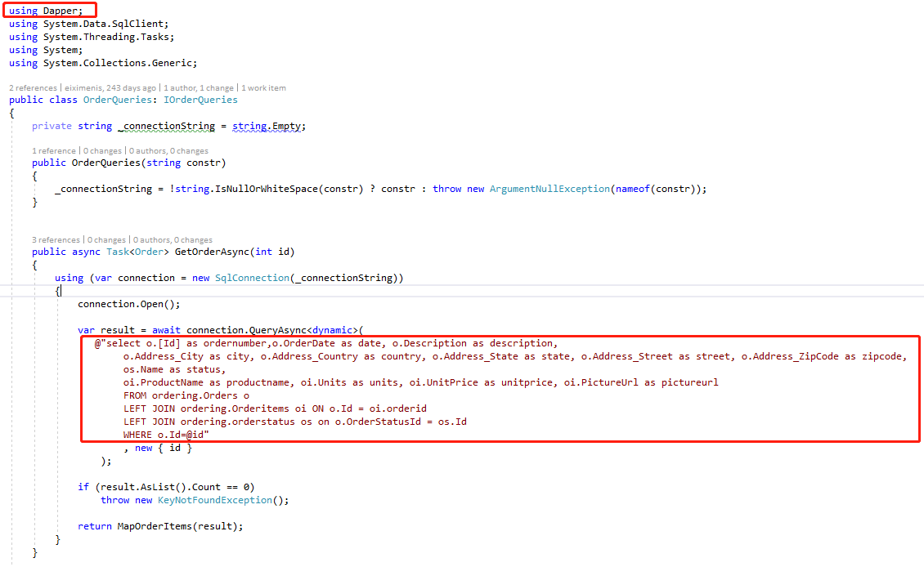This screenshot has width=924, height=567.
Task: Show "3 references" above GetOrderAsync method
Action: 56,240
